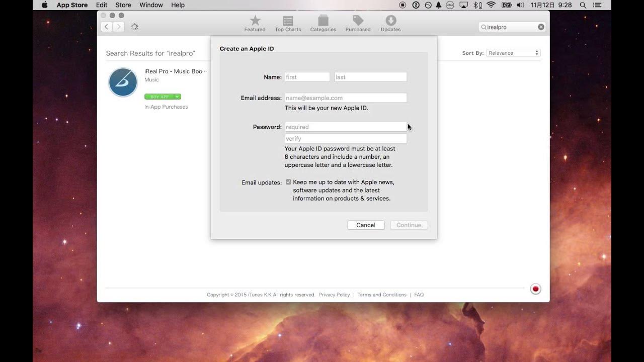Open the iReal Pro - Music Boo… title

[x=176, y=71]
